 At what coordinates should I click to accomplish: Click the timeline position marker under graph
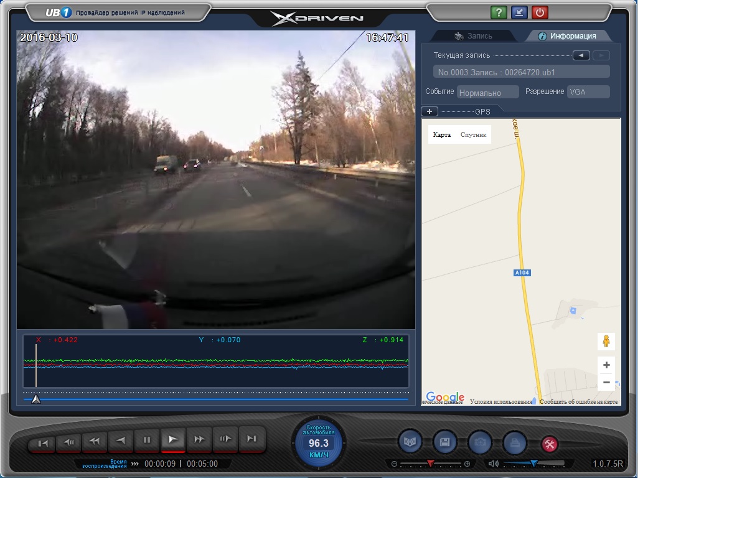coord(36,399)
